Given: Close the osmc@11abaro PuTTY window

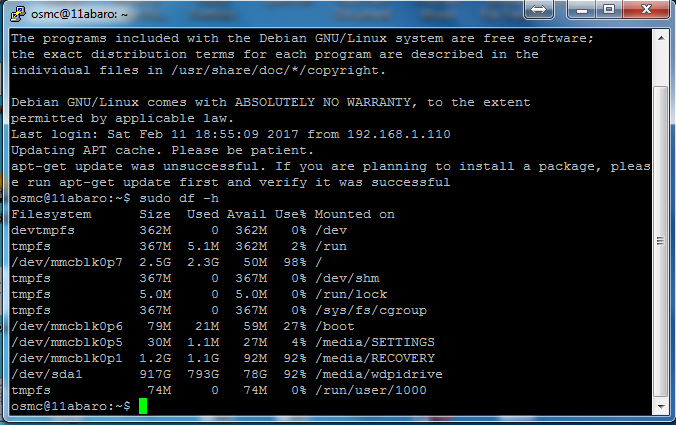Looking at the screenshot, I should click(x=646, y=9).
